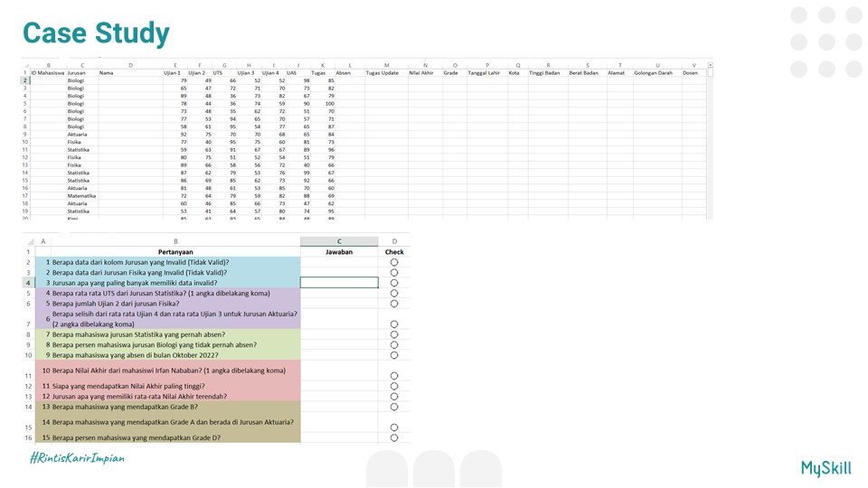Click the Absen column title
Viewport: 868px width, 488px height.
tap(344, 73)
